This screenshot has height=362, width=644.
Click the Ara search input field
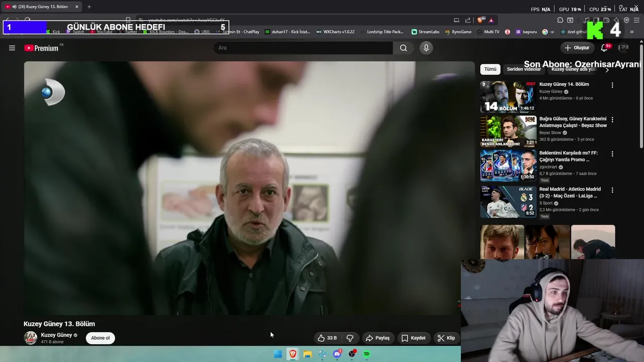[x=303, y=48]
